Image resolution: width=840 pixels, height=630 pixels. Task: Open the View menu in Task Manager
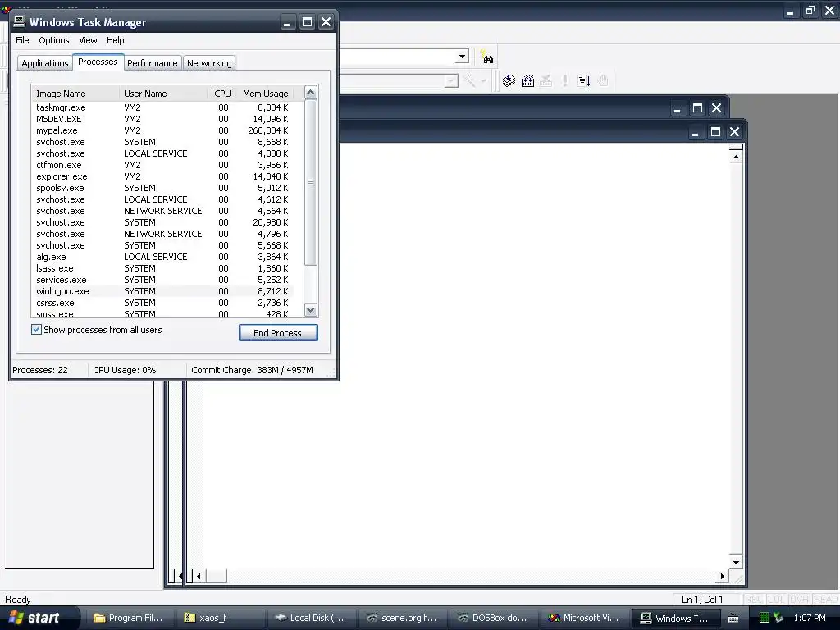(88, 40)
